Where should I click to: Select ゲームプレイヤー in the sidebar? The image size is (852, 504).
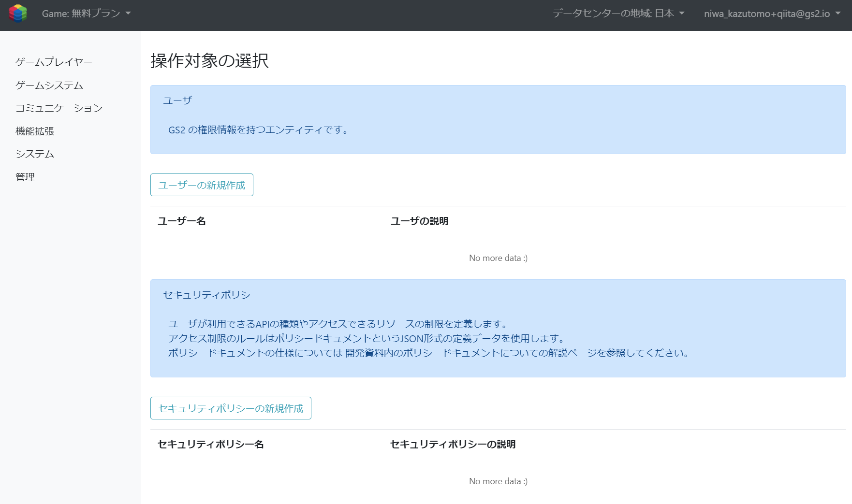(54, 62)
